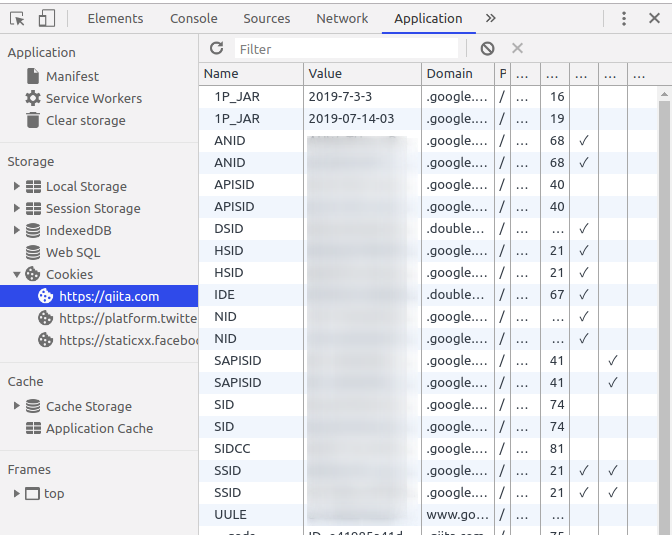The width and height of the screenshot is (672, 535).
Task: Close DevTools panel with X
Action: [653, 18]
